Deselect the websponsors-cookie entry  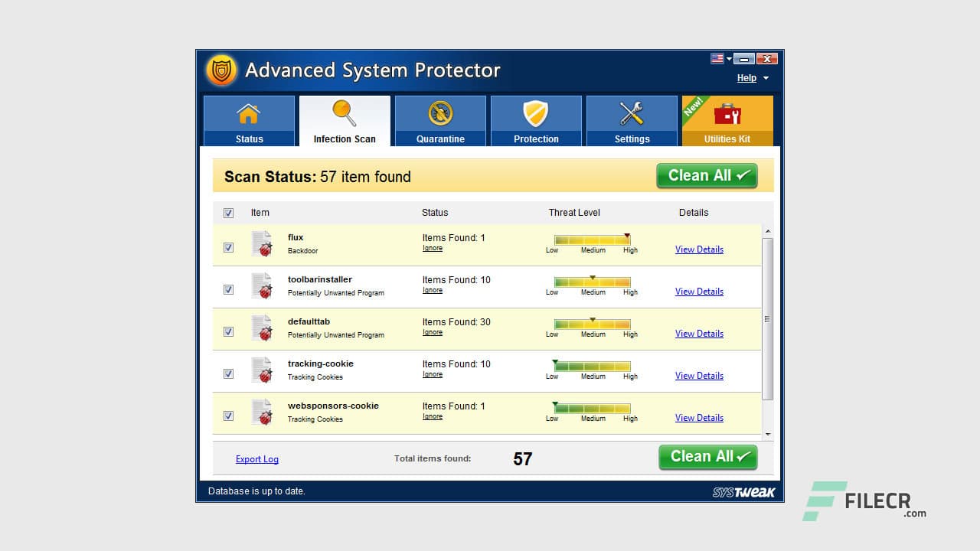[x=228, y=416]
